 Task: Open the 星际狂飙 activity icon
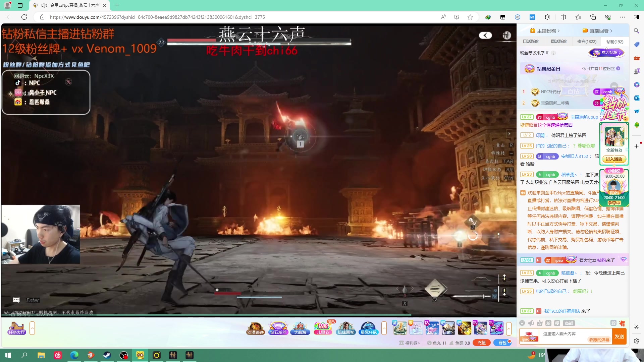point(369,328)
